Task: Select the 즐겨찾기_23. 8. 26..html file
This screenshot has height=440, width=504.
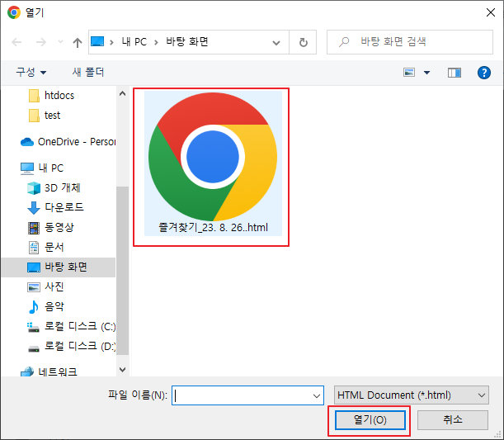Action: 213,163
